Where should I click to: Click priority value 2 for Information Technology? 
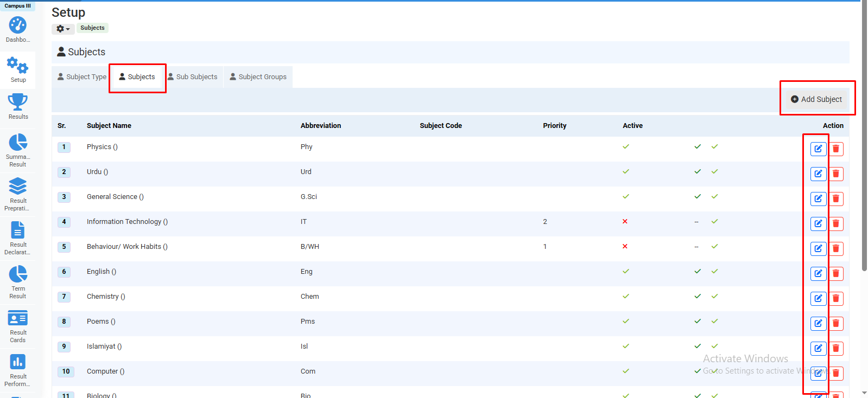coord(545,222)
